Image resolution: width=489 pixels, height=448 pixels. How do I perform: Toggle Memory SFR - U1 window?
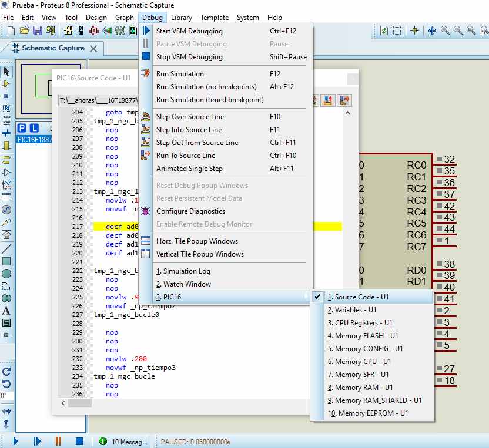[x=373, y=375]
